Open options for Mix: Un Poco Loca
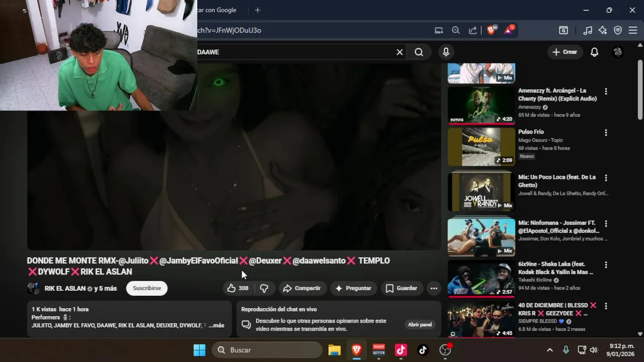 [606, 178]
